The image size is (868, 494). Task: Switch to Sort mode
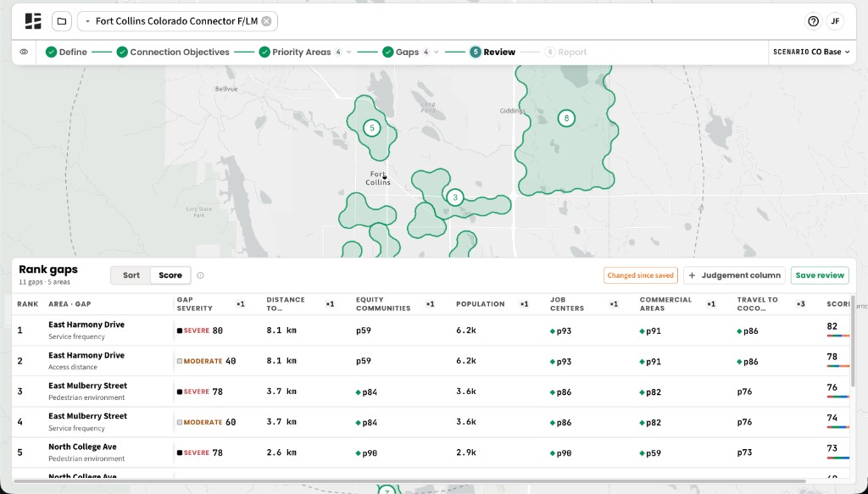[131, 275]
